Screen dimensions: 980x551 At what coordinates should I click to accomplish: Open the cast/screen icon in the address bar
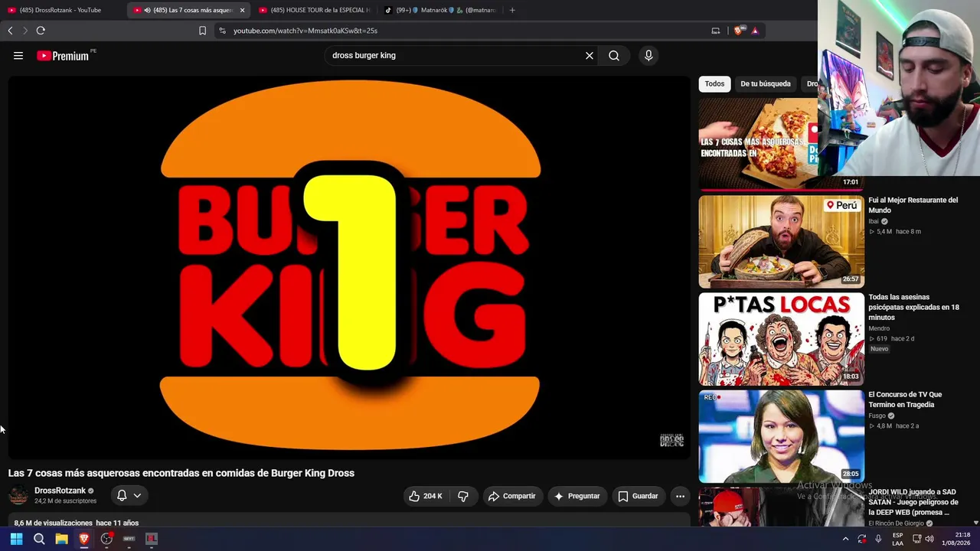(716, 31)
